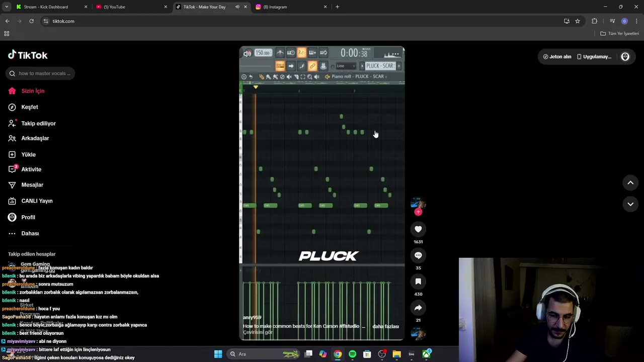This screenshot has height=362, width=644.
Task: Focus the TikTok search field
Action: (40, 73)
